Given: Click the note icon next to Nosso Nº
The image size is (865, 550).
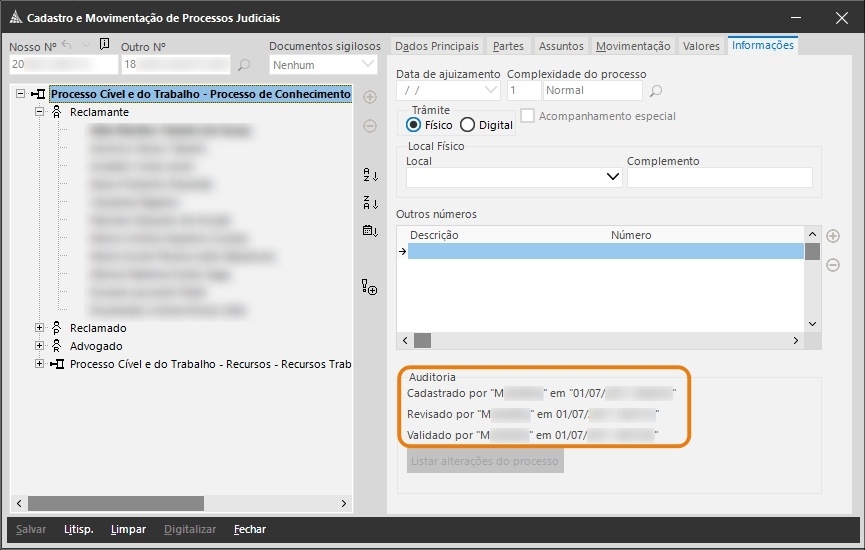Looking at the screenshot, I should tap(105, 45).
